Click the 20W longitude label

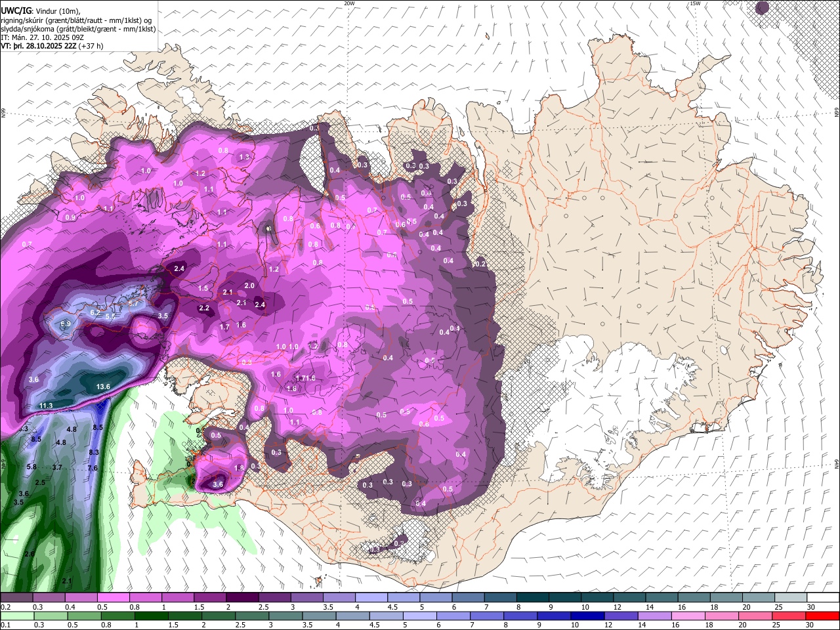point(350,3)
